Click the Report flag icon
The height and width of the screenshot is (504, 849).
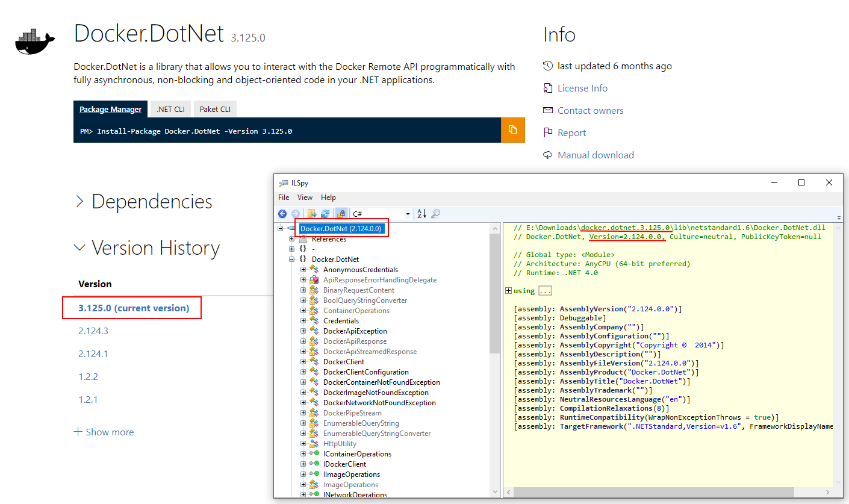549,132
